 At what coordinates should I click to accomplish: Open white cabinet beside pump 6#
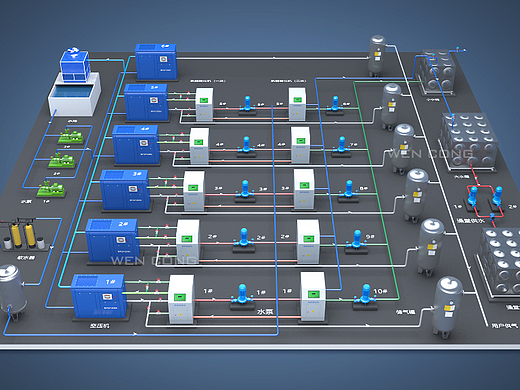click(297, 104)
